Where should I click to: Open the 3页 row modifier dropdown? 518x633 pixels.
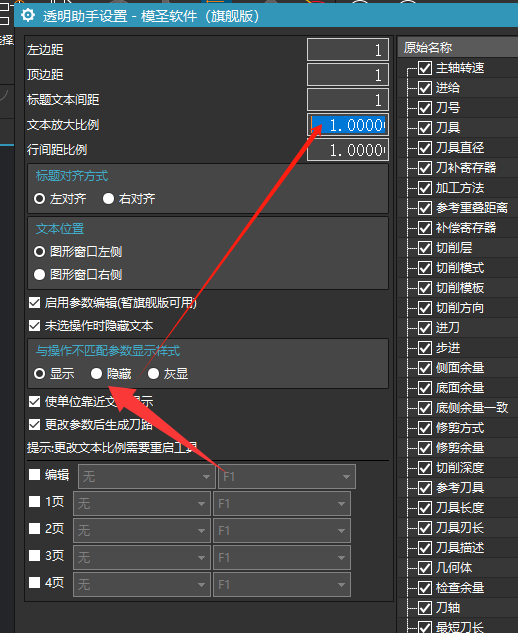[x=142, y=558]
